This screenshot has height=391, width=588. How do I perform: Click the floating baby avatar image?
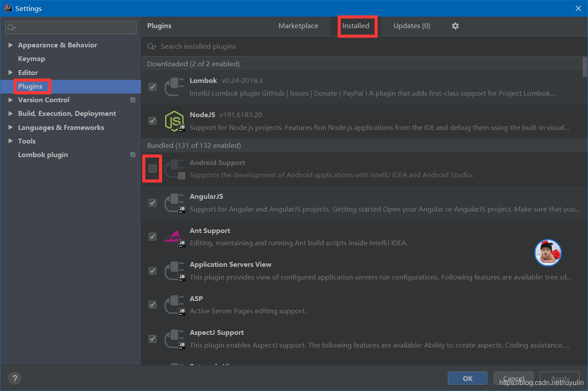point(548,253)
